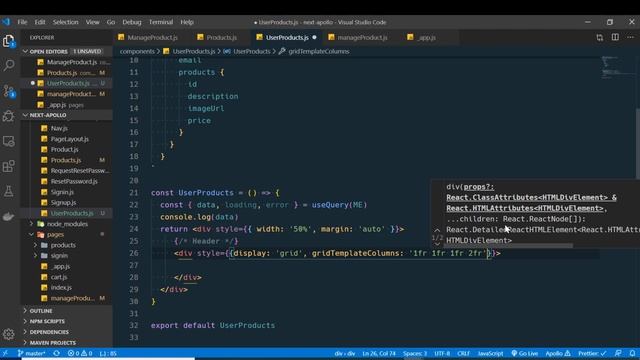640x360 pixels.
Task: Show next signature in parameter hint popup
Action: coord(437,244)
